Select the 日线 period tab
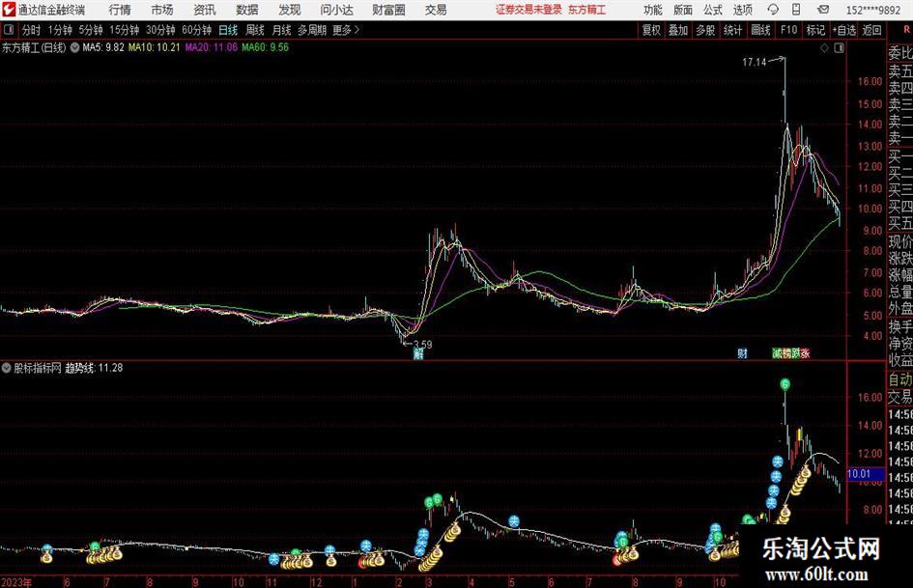913x588 pixels. pos(228,30)
